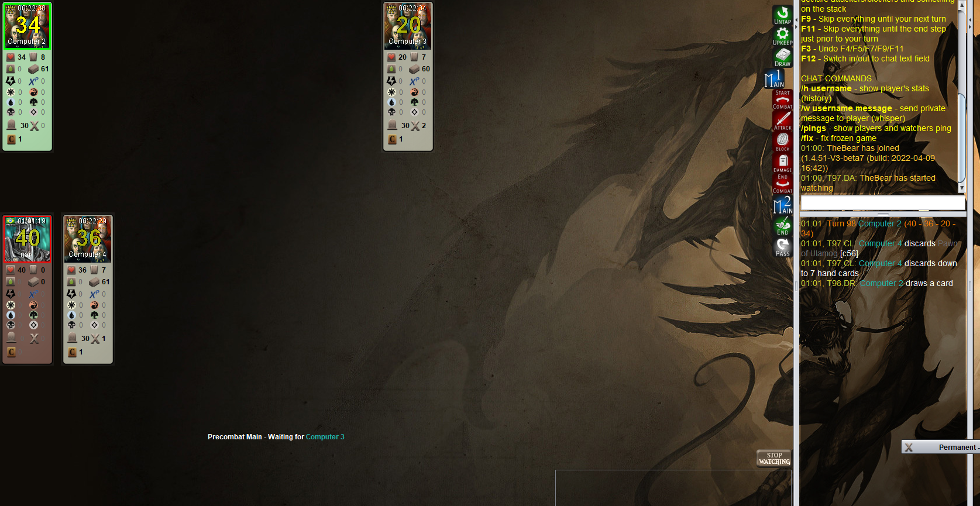This screenshot has height=506, width=980.
Task: Click Computer 2's commander zone C icon
Action: [x=11, y=139]
